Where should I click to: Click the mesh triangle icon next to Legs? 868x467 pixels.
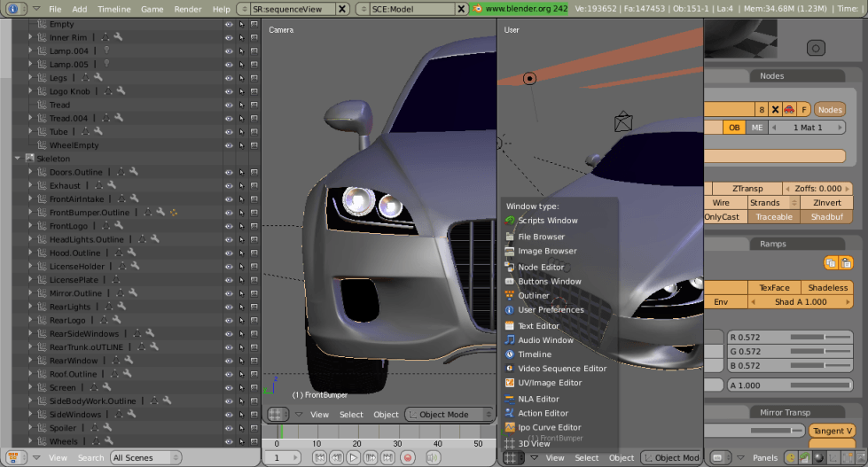point(86,78)
